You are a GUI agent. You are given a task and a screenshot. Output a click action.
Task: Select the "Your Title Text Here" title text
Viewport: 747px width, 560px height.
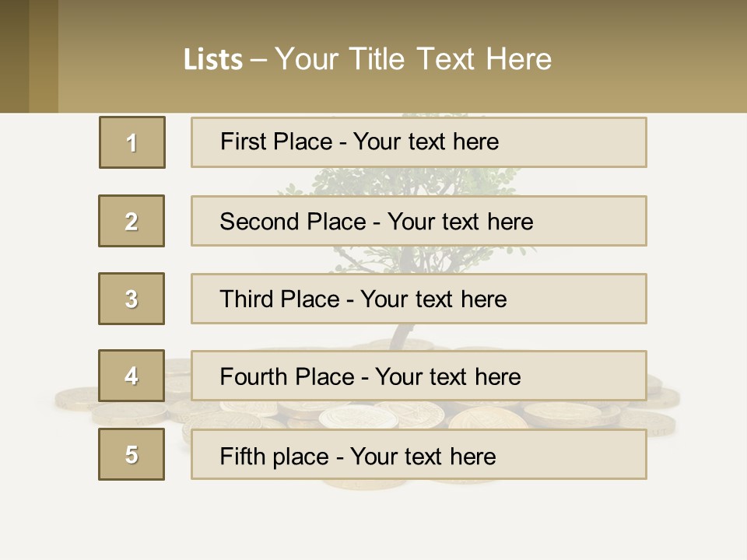coord(413,59)
